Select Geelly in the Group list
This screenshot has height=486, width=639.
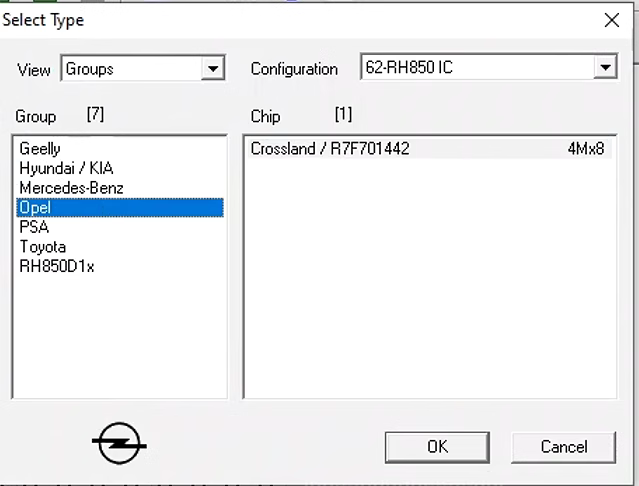40,149
